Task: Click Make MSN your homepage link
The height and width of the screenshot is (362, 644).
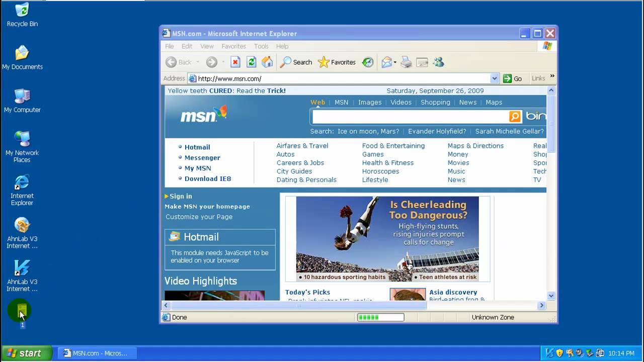Action: pyautogui.click(x=207, y=207)
